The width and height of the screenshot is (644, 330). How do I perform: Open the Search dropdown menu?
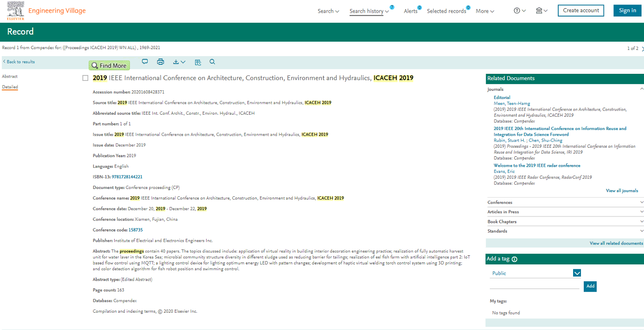(x=328, y=11)
